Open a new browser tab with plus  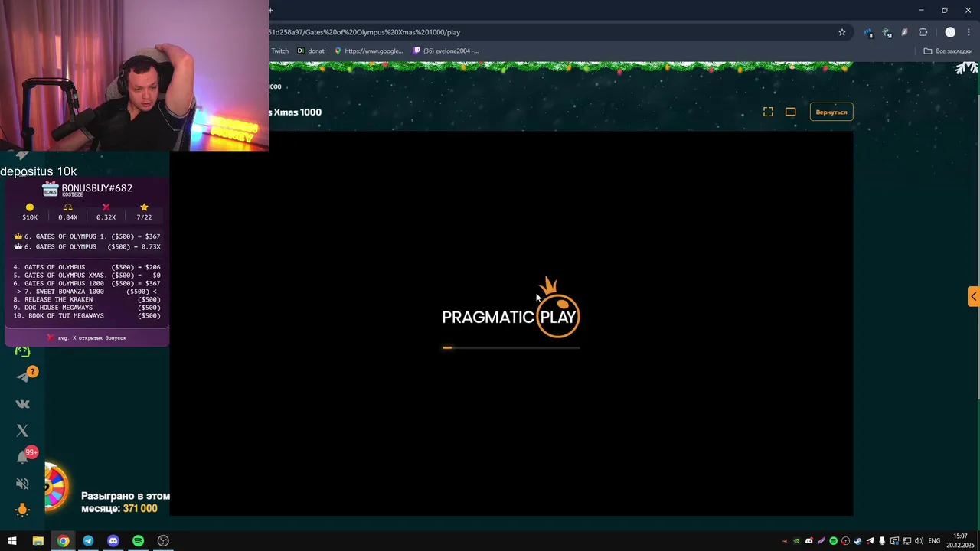pyautogui.click(x=271, y=10)
